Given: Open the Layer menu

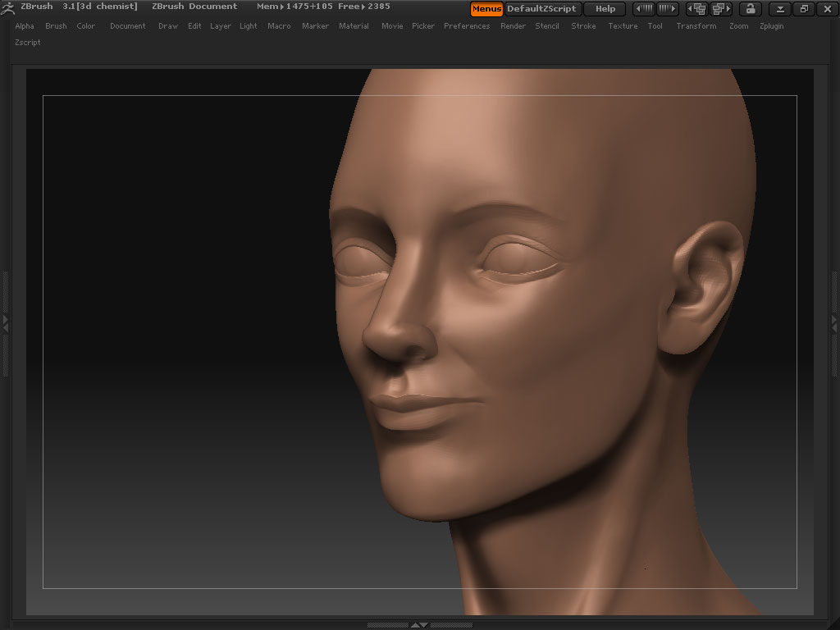Looking at the screenshot, I should (x=220, y=25).
